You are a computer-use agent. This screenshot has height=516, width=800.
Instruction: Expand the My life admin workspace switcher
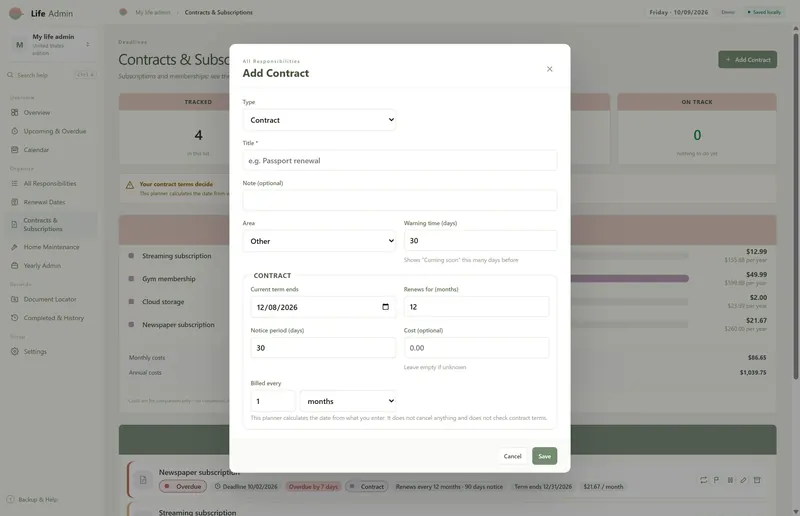click(x=51, y=45)
